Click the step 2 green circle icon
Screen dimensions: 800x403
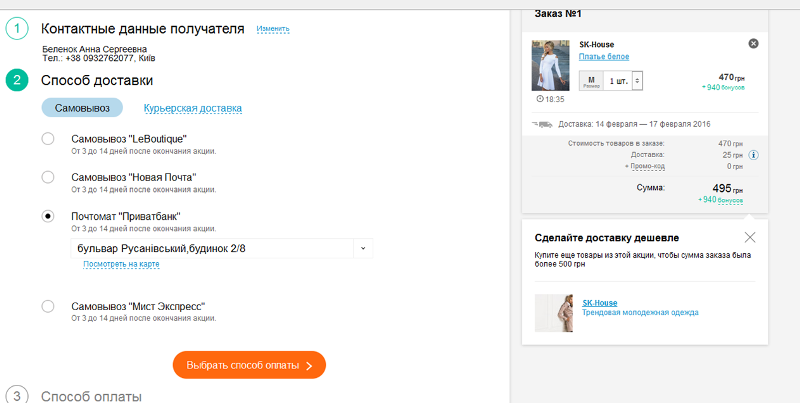(17, 80)
